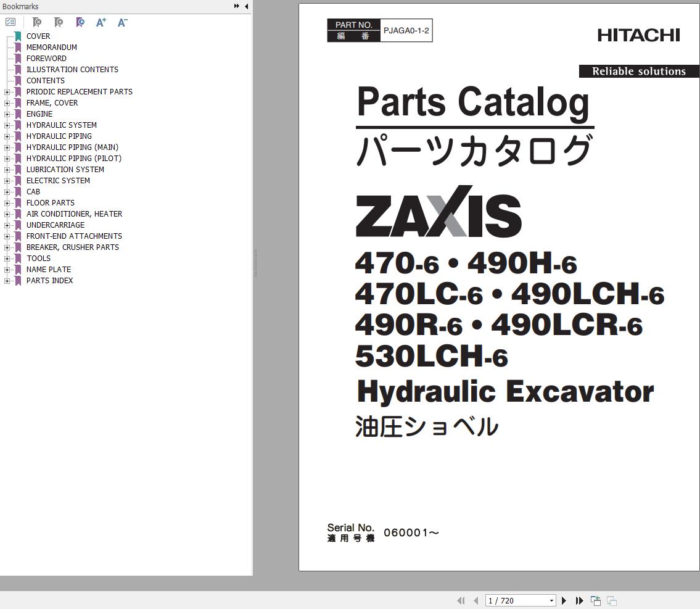
Task: Collapse the Bookmarks panel with left arrow
Action: (x=247, y=6)
